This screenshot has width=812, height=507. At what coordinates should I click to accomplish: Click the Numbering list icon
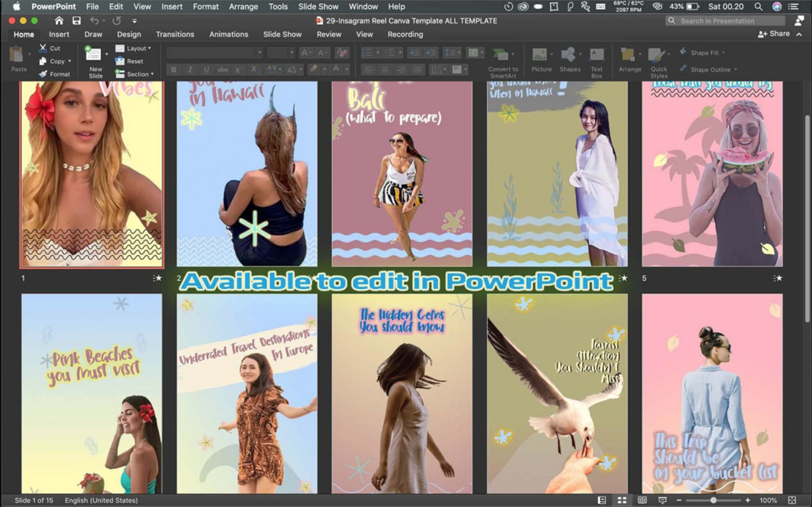click(x=389, y=52)
